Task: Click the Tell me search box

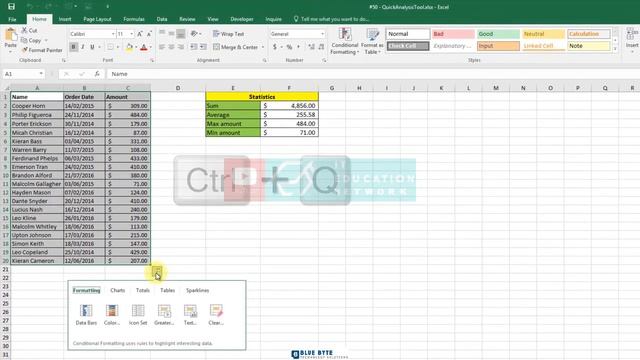Action: click(x=331, y=19)
